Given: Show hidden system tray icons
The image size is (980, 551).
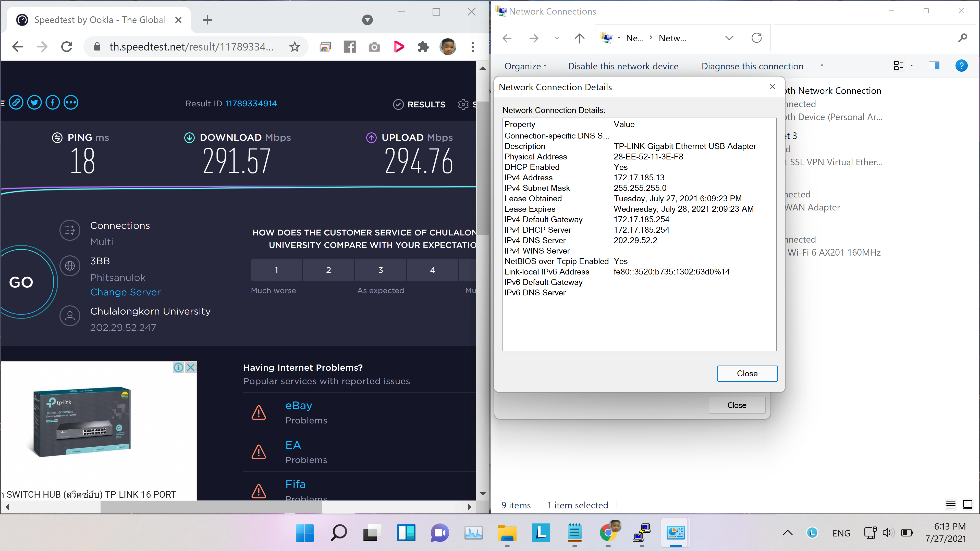Looking at the screenshot, I should [x=788, y=533].
